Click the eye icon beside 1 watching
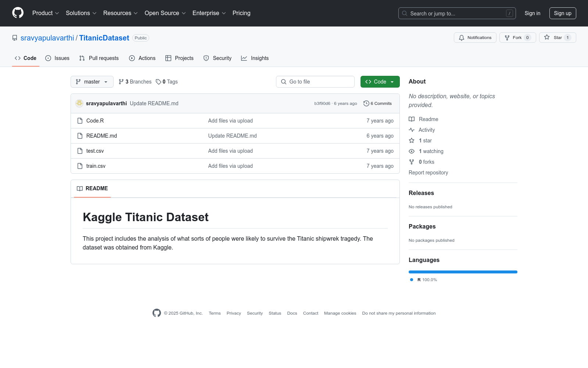Viewport: 588px width, 368px height. (412, 151)
